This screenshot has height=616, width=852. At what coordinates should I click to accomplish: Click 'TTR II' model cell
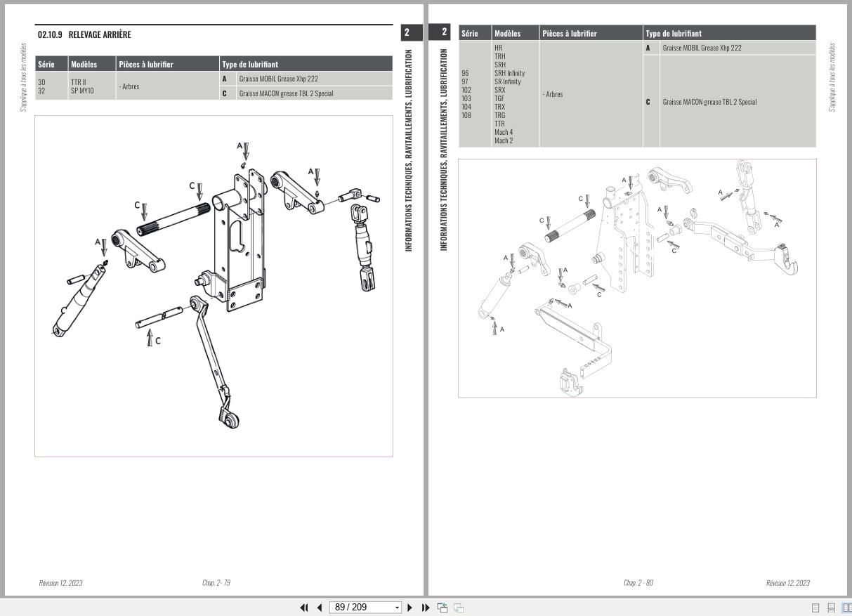click(78, 82)
